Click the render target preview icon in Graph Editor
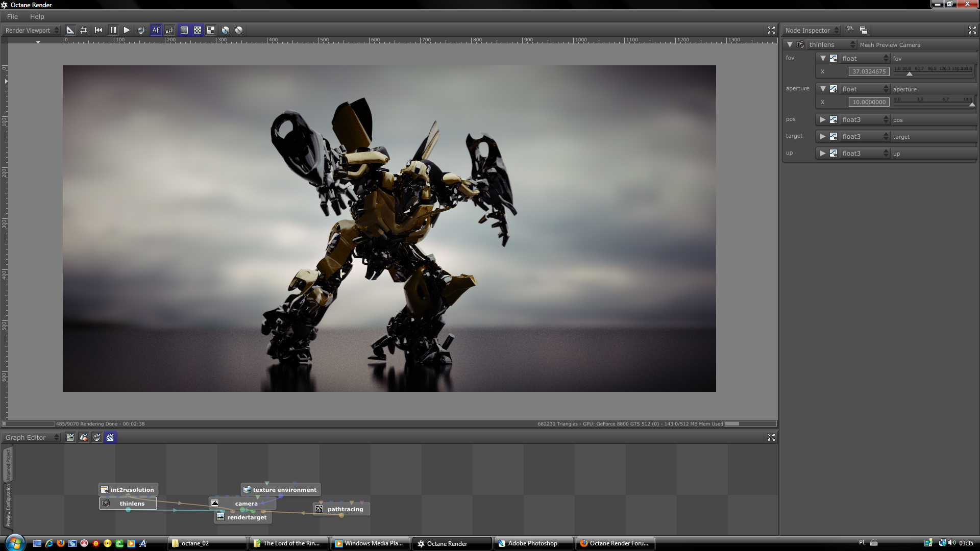 tap(70, 437)
